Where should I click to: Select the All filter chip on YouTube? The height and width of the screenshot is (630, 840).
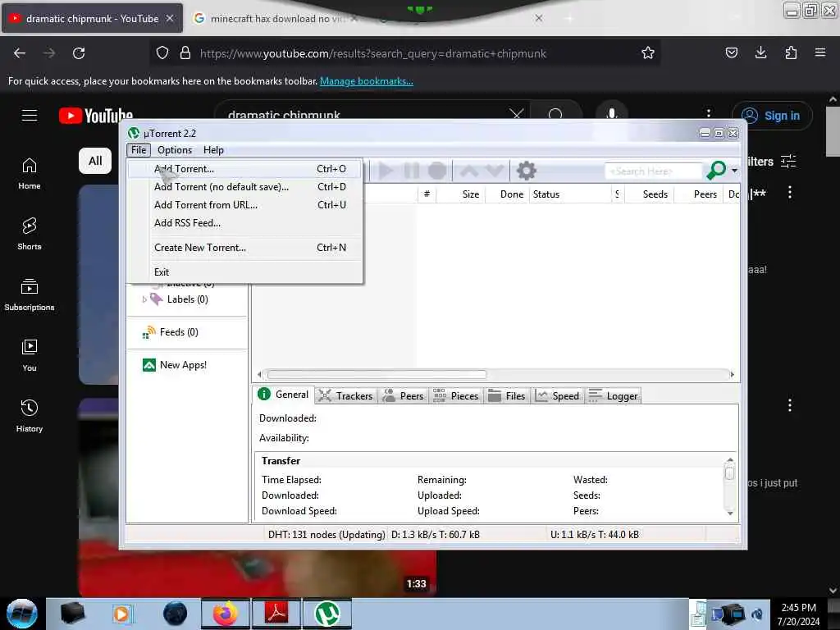coord(95,161)
